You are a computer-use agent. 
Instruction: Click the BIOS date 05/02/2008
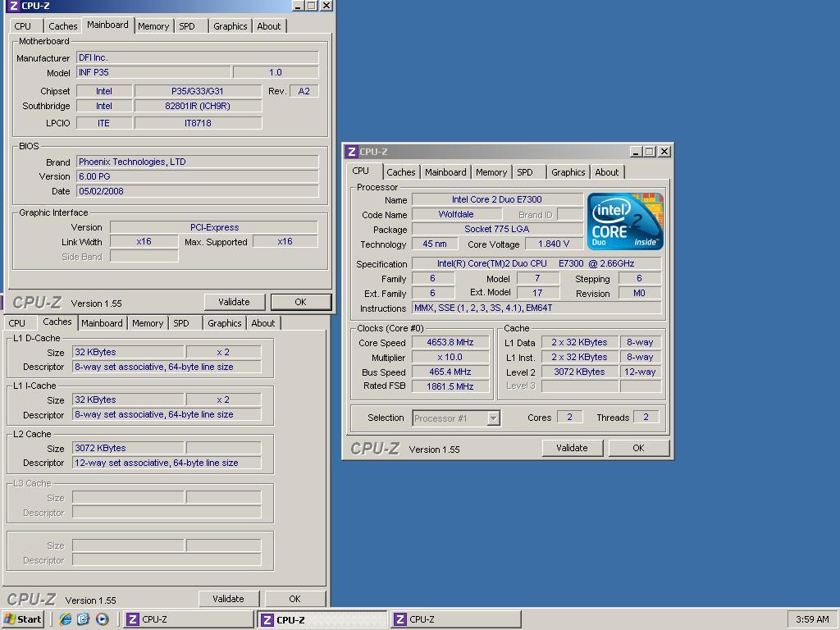coord(198,191)
